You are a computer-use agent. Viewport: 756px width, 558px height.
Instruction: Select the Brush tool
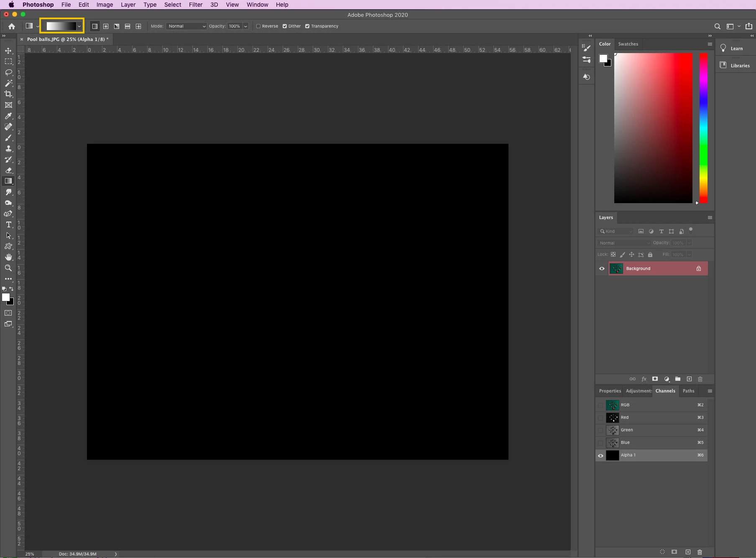click(8, 138)
